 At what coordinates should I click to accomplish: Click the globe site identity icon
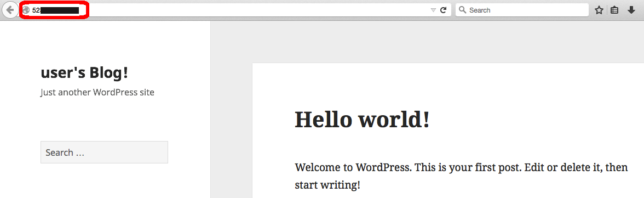tap(26, 10)
